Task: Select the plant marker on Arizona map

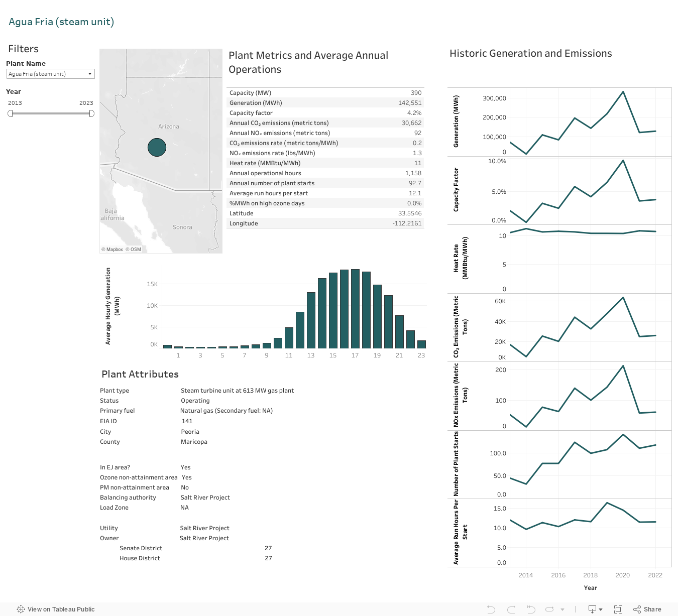Action: pyautogui.click(x=157, y=148)
